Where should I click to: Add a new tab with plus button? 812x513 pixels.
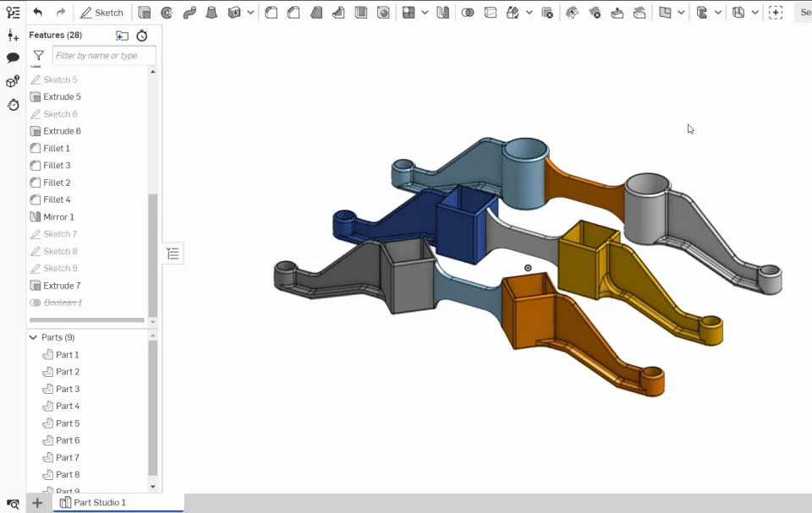[37, 503]
